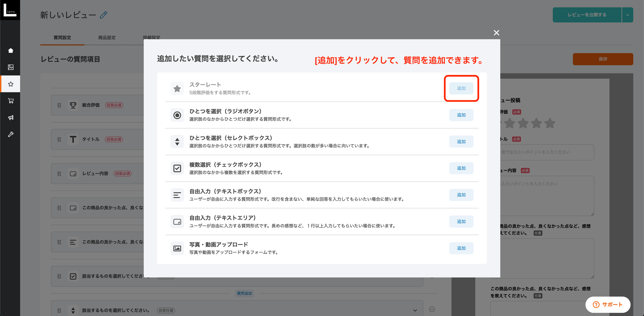This screenshot has width=644, height=316.
Task: Open the wrench settings icon in the sidebar
Action: point(10,134)
